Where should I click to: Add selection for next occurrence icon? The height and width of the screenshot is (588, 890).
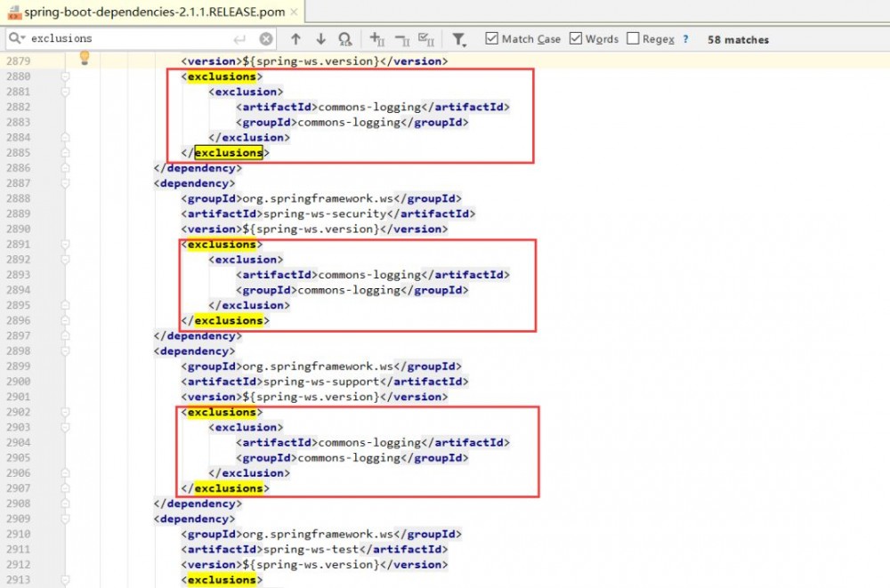pyautogui.click(x=376, y=38)
